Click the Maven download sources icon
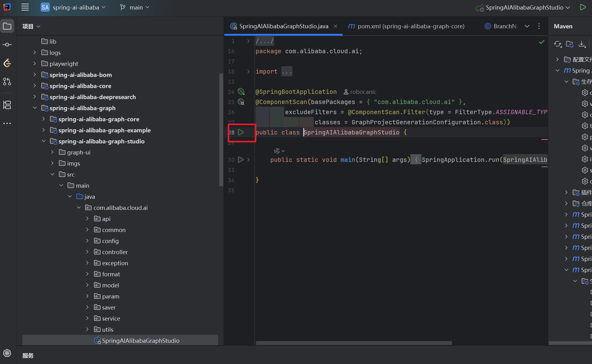 tap(582, 44)
